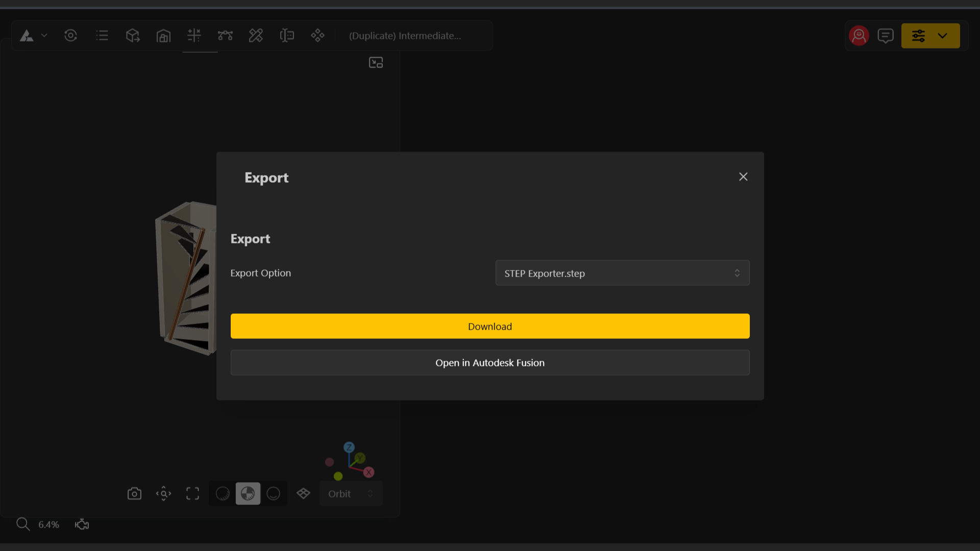Click the blue Z axis gizmo handle

tap(349, 447)
